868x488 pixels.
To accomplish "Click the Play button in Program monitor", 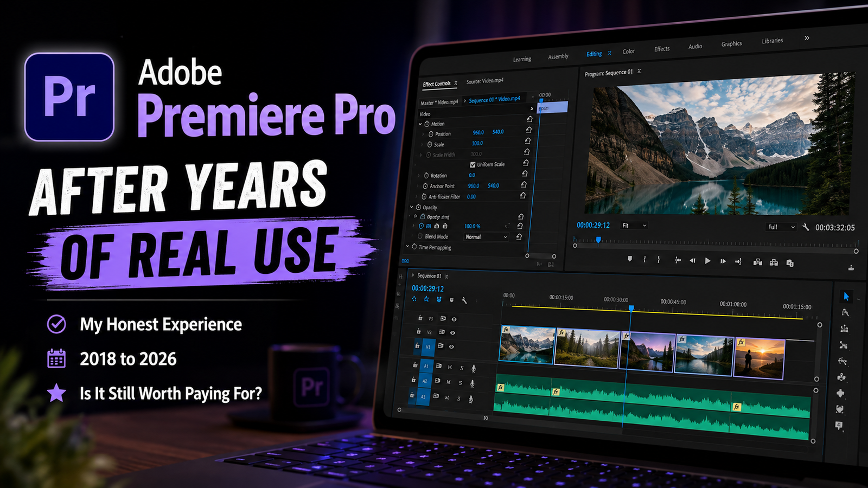I will click(707, 261).
